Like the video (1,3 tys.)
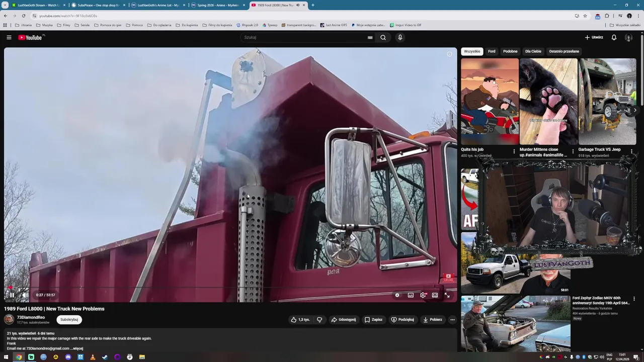The height and width of the screenshot is (362, 644). tap(300, 319)
